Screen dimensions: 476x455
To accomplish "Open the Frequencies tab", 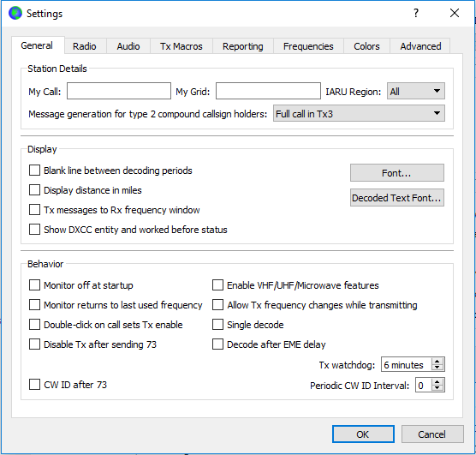I will click(308, 46).
